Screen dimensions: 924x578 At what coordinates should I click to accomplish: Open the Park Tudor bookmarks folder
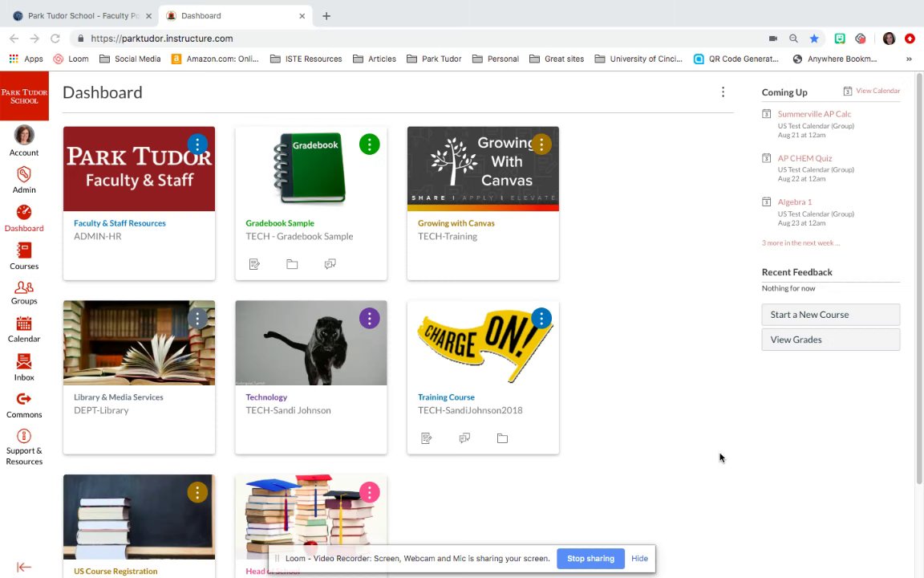pyautogui.click(x=434, y=59)
